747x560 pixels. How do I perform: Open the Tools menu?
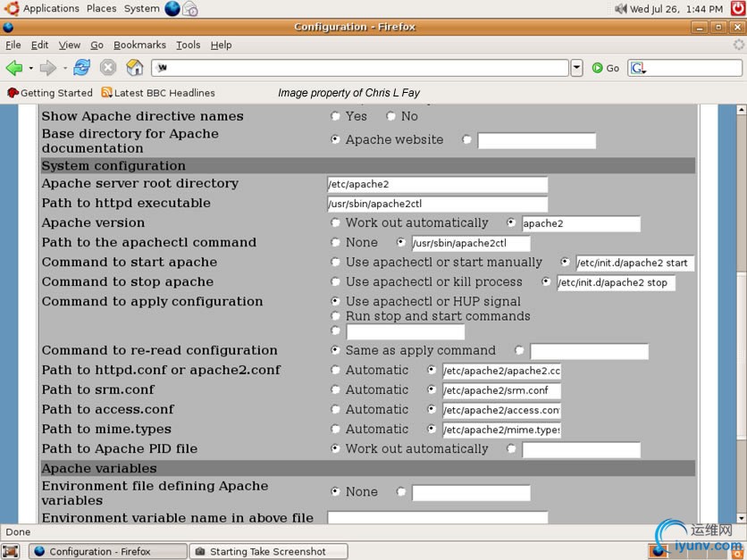click(188, 45)
